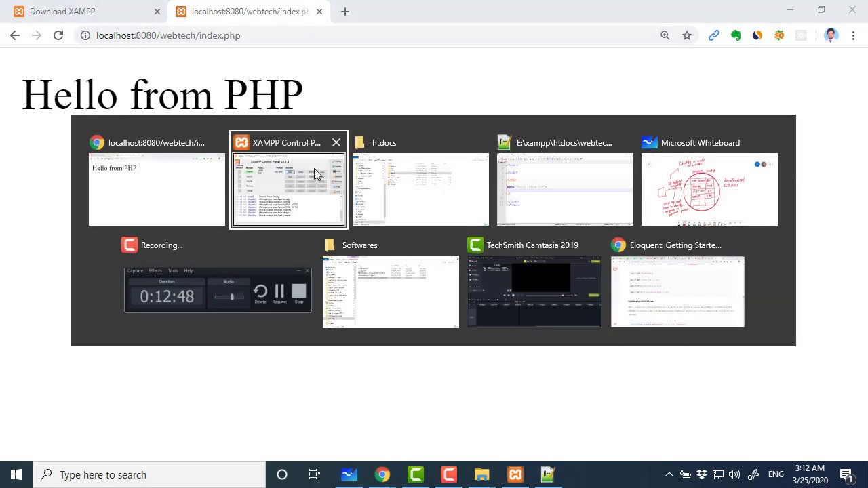Open Notepad++ from the taskbar
This screenshot has width=868, height=488.
(x=548, y=474)
